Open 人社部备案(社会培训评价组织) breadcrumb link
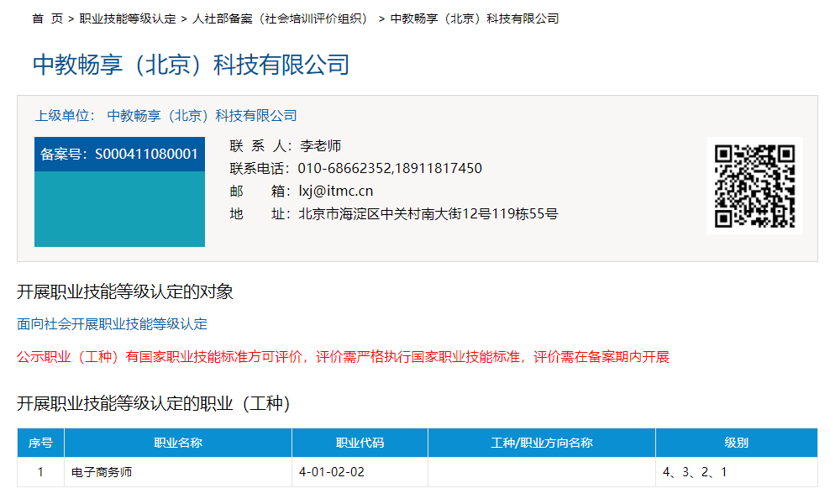This screenshot has height=504, width=830. [281, 18]
